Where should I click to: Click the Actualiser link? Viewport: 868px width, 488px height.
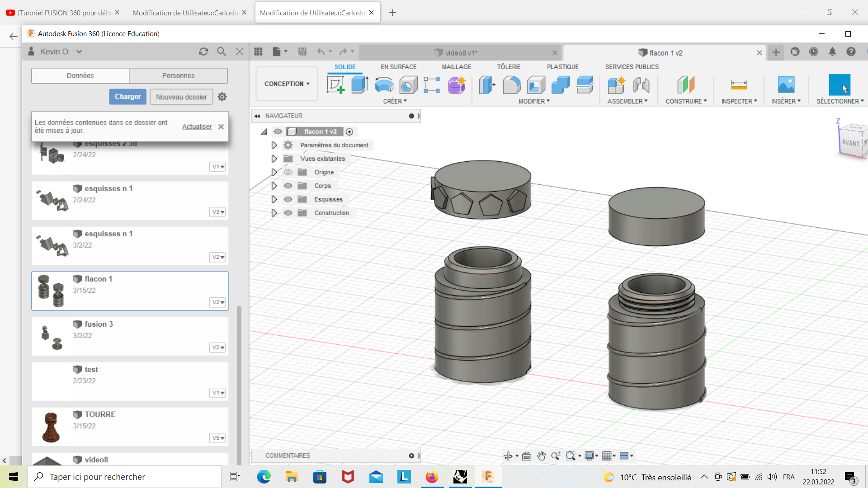(197, 127)
